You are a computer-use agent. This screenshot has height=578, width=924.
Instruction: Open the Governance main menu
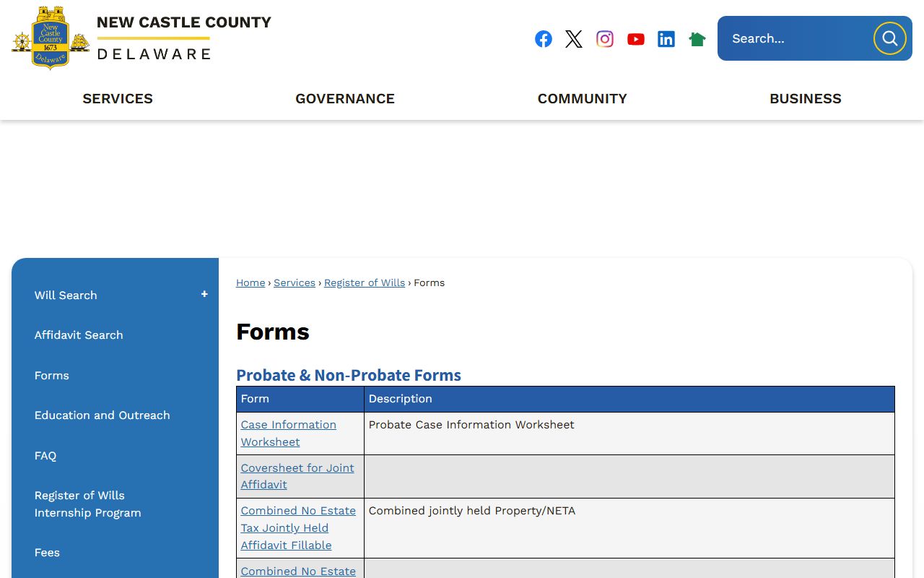click(x=345, y=98)
